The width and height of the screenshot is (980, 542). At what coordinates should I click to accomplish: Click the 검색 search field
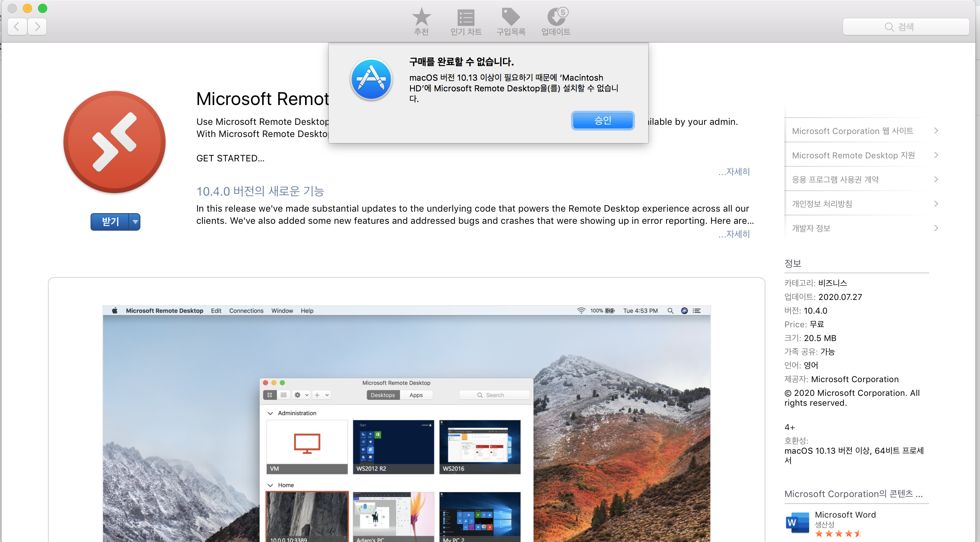pyautogui.click(x=905, y=27)
